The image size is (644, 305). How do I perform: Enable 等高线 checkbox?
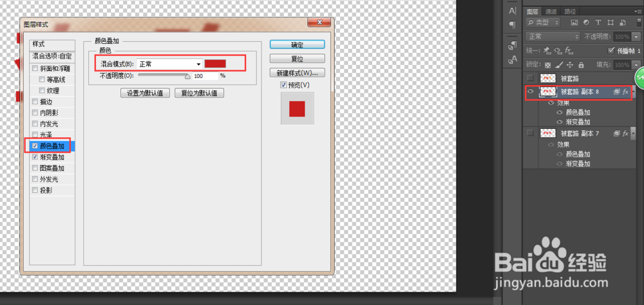click(42, 79)
